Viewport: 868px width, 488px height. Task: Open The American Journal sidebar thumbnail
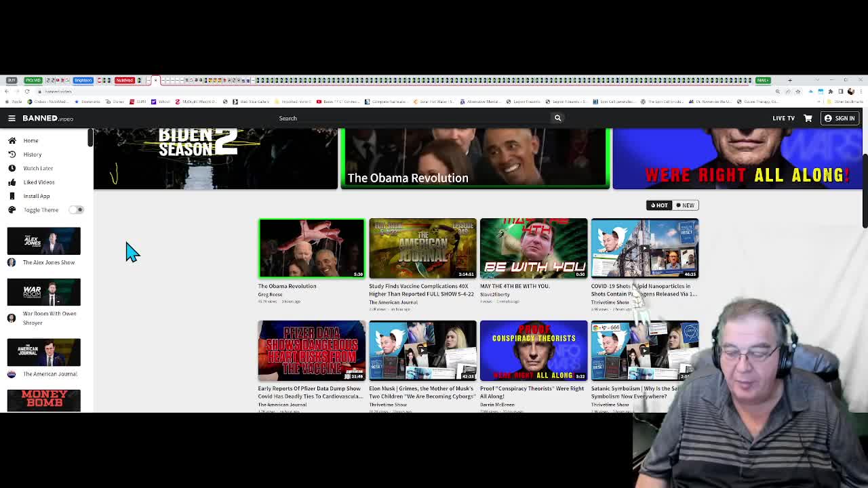(x=43, y=352)
